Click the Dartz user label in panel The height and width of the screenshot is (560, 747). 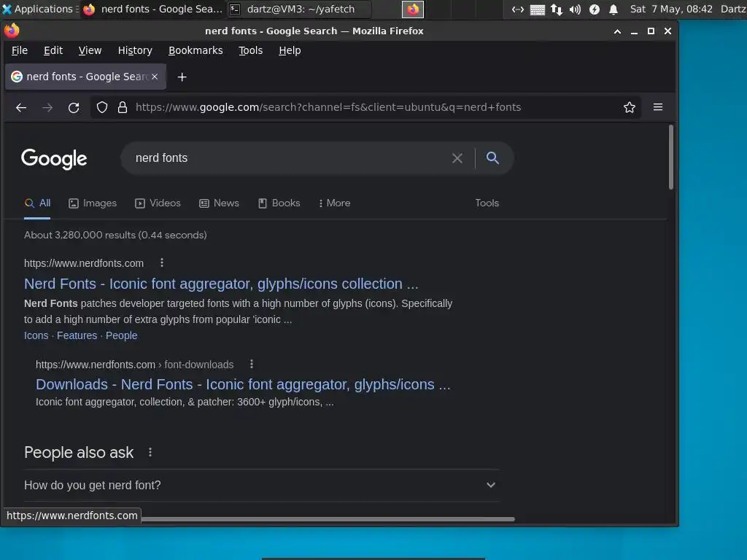pos(733,9)
